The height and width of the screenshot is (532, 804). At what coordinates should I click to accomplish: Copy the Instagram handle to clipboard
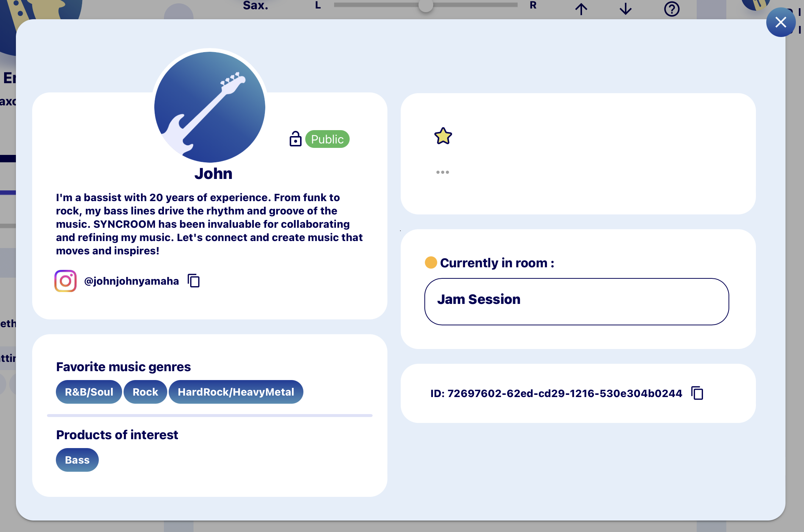point(194,281)
